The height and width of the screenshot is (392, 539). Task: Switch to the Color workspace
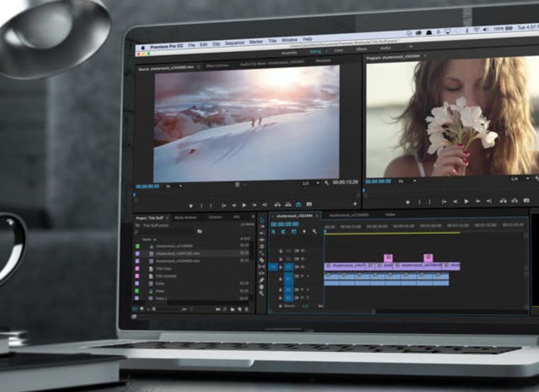point(338,51)
